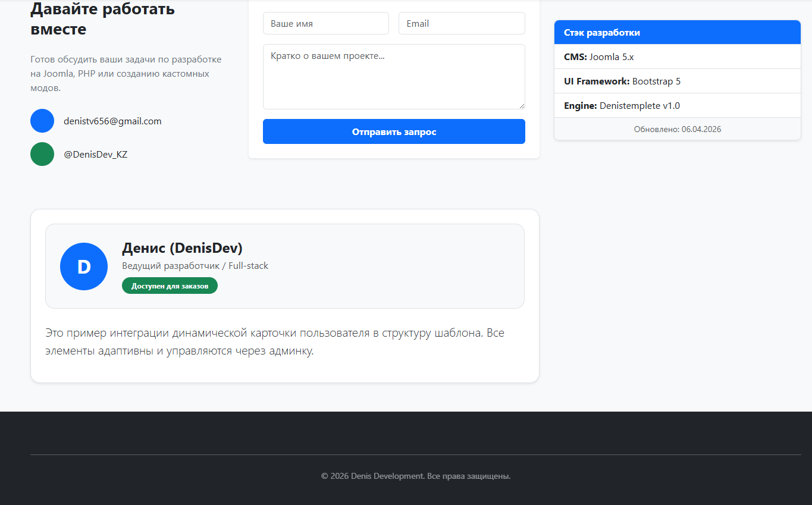The height and width of the screenshot is (505, 812).
Task: Click the Готов обсудить ваши задачи paragraph
Action: [126, 74]
